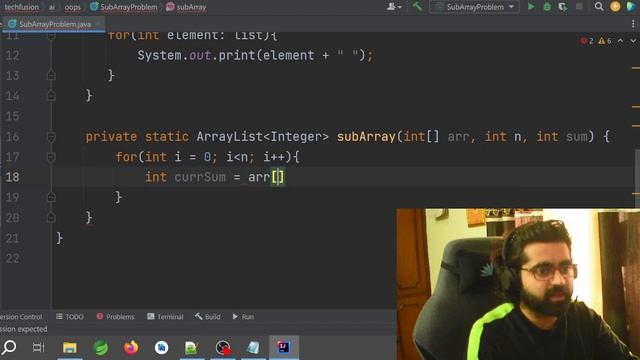Open the TODO tool window
Viewport: 640px width, 360px height.
tap(70, 317)
